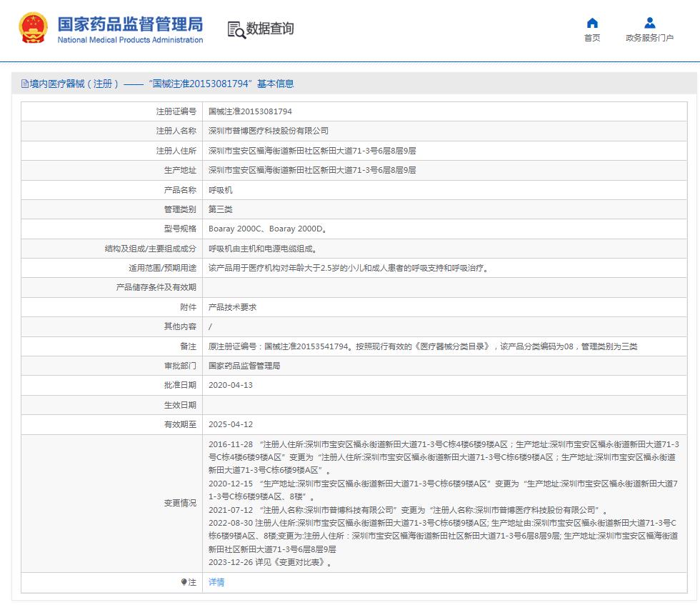Open the 详情 link in the note row
700x605 pixels.
216,582
